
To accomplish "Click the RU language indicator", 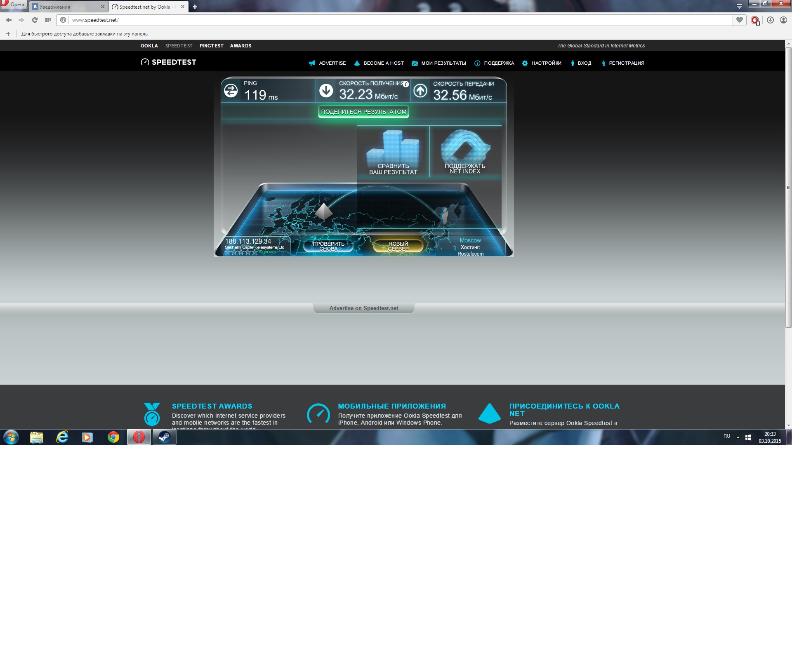I will (x=727, y=436).
